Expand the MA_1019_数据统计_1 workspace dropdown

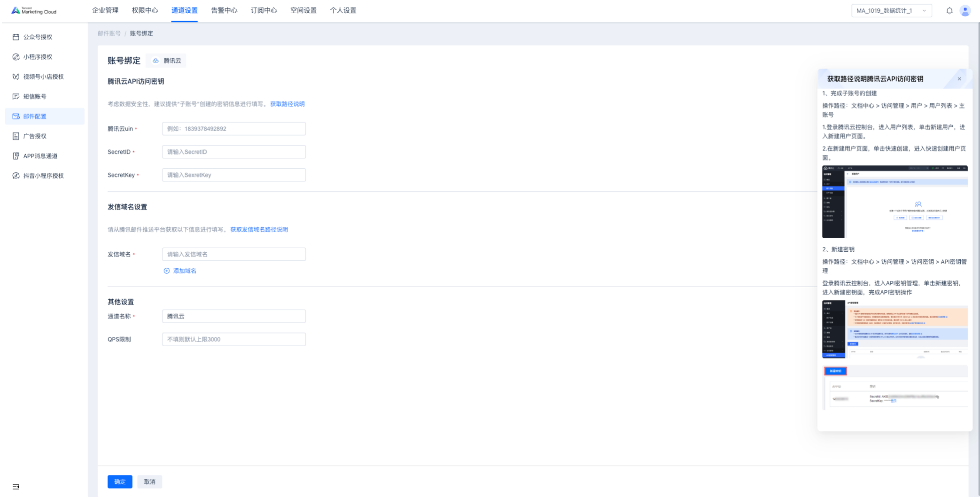[x=891, y=11]
